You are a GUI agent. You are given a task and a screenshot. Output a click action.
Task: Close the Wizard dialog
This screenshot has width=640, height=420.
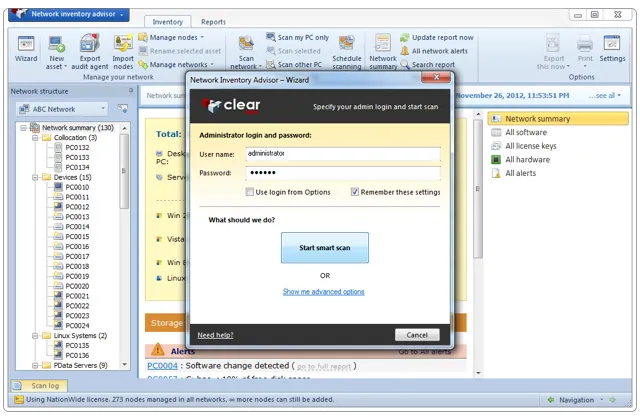pos(436,77)
